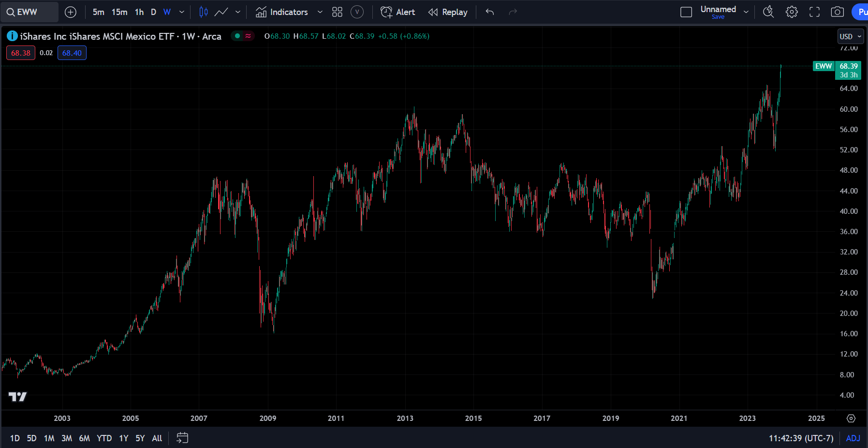Click the 11:42:39 (UTC-7) timezone clock
The height and width of the screenshot is (448, 868).
(801, 438)
